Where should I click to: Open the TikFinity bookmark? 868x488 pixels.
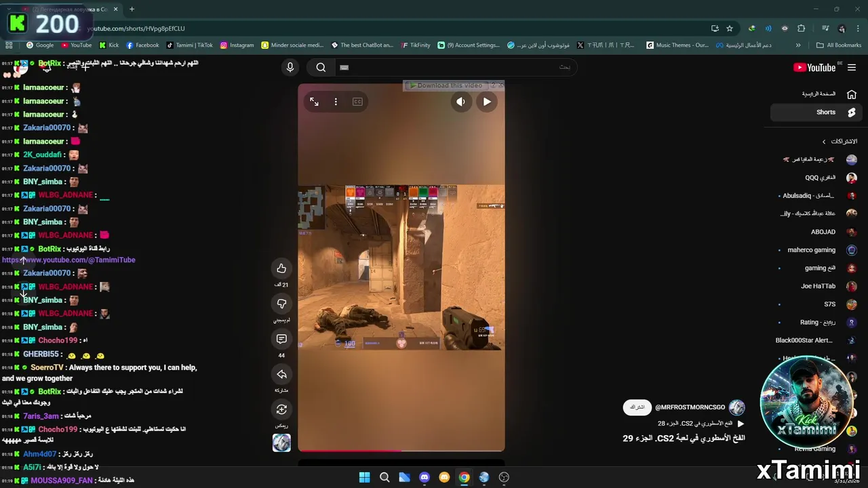point(415,45)
